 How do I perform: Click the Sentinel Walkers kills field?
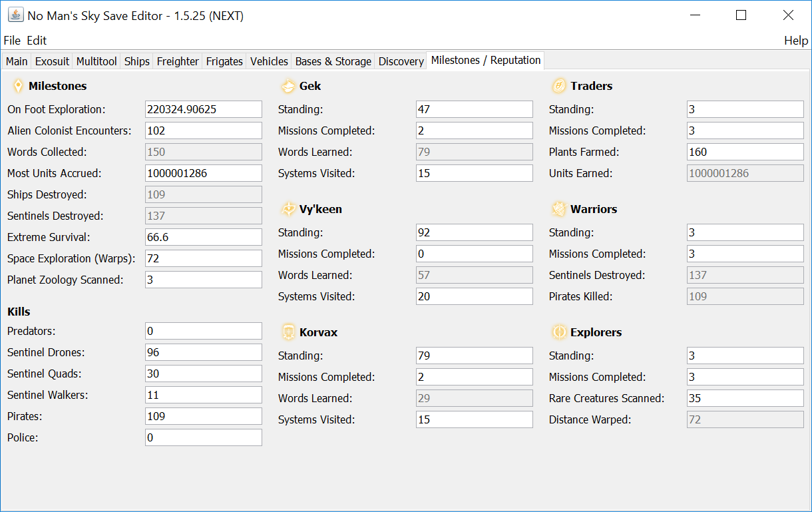point(204,395)
